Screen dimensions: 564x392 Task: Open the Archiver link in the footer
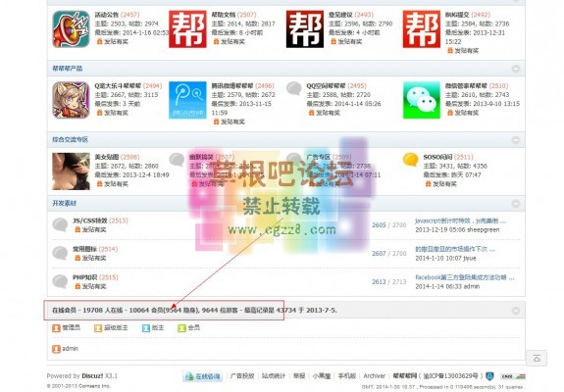point(375,376)
